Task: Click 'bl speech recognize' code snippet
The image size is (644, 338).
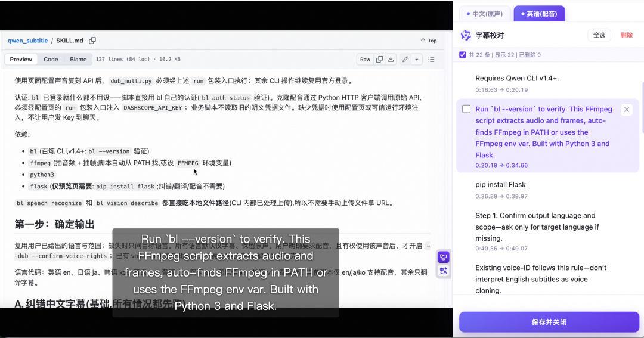Action: [49, 203]
